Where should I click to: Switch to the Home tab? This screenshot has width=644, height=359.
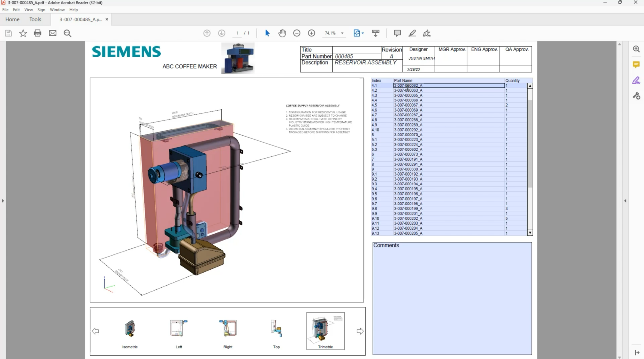[x=12, y=19]
